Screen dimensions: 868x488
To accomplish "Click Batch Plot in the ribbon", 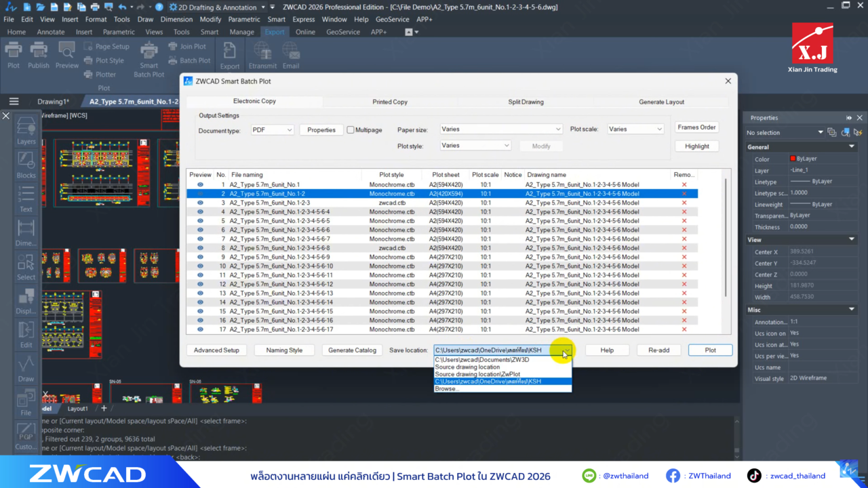I will click(x=189, y=60).
